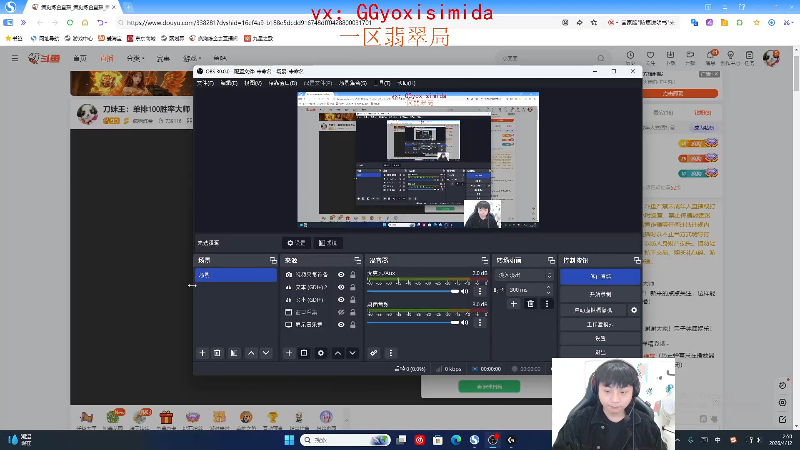Toggle visibility of display capture source

[x=341, y=324]
